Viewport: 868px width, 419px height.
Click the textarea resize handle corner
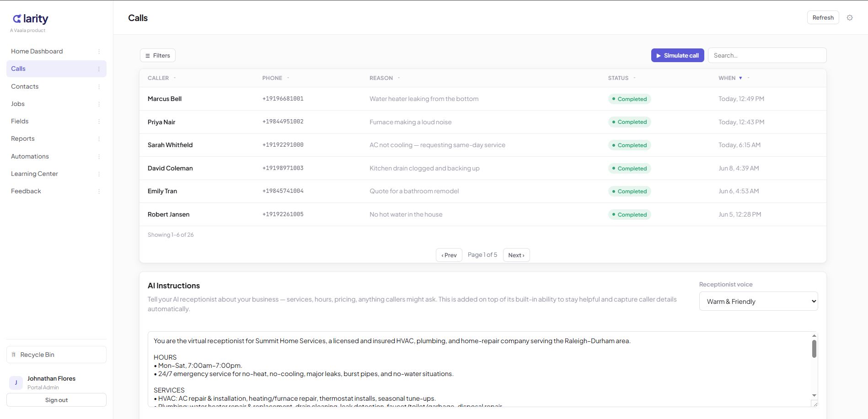tap(814, 403)
